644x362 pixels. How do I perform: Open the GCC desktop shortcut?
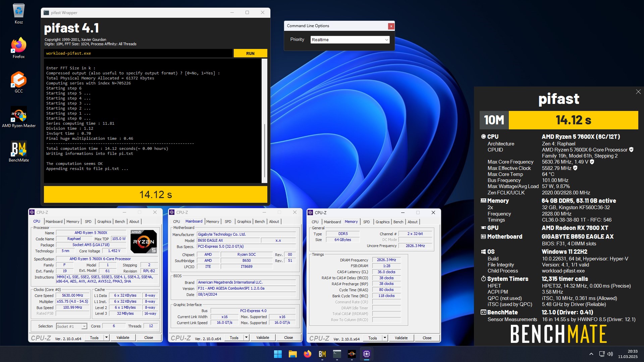click(x=19, y=82)
